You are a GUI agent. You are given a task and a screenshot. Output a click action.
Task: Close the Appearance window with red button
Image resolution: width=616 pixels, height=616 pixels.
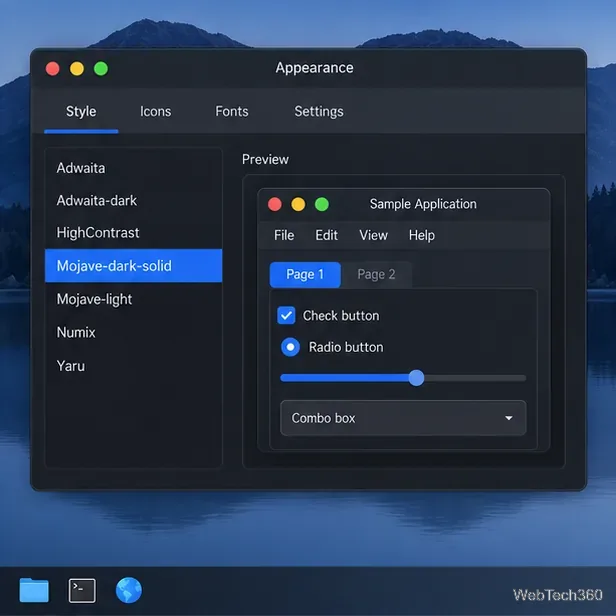point(53,68)
